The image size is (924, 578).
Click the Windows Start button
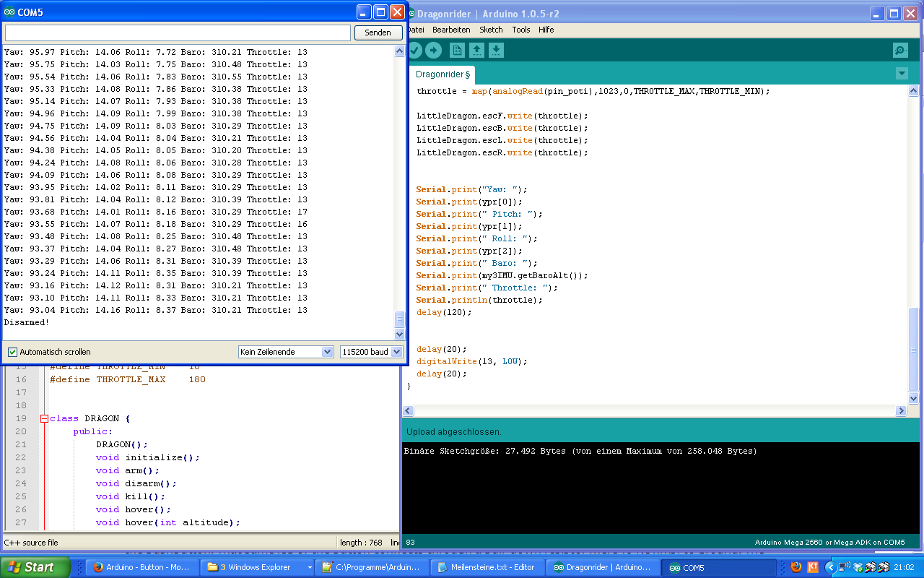tap(35, 567)
